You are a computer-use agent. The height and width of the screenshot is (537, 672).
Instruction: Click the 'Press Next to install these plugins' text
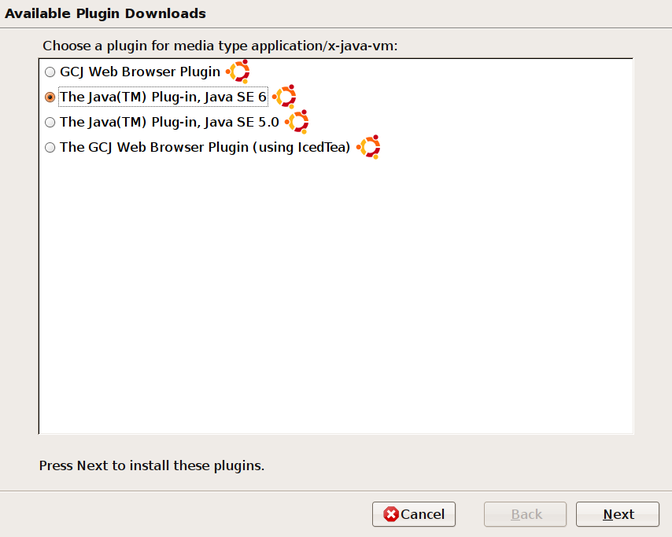[x=151, y=466]
